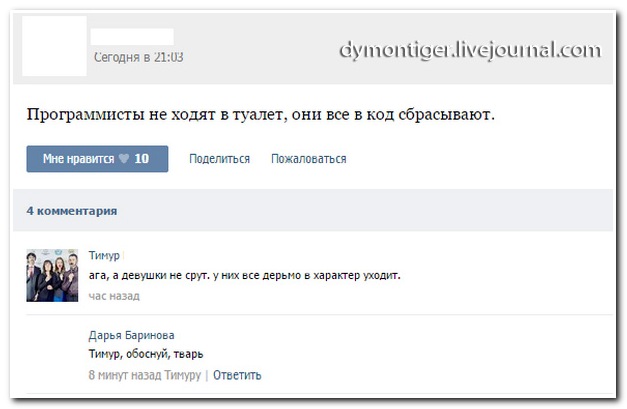Click the heart icon in the like button
The height and width of the screenshot is (409, 627).
(124, 159)
